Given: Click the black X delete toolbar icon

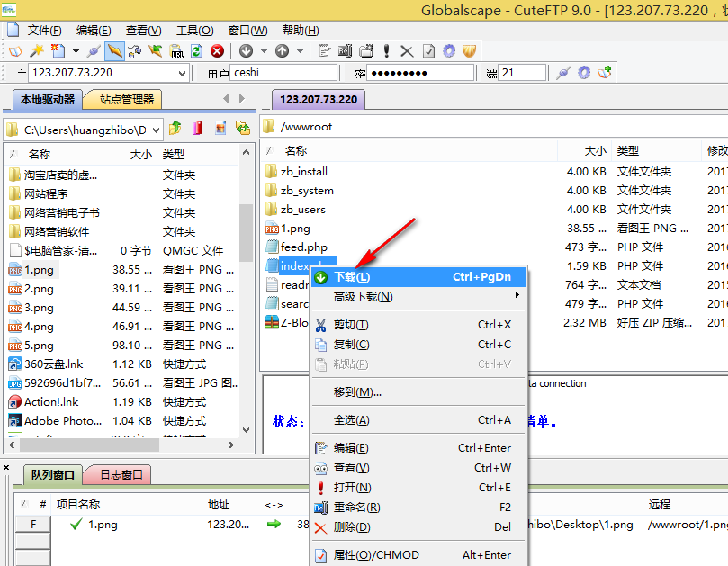Looking at the screenshot, I should coord(407,51).
